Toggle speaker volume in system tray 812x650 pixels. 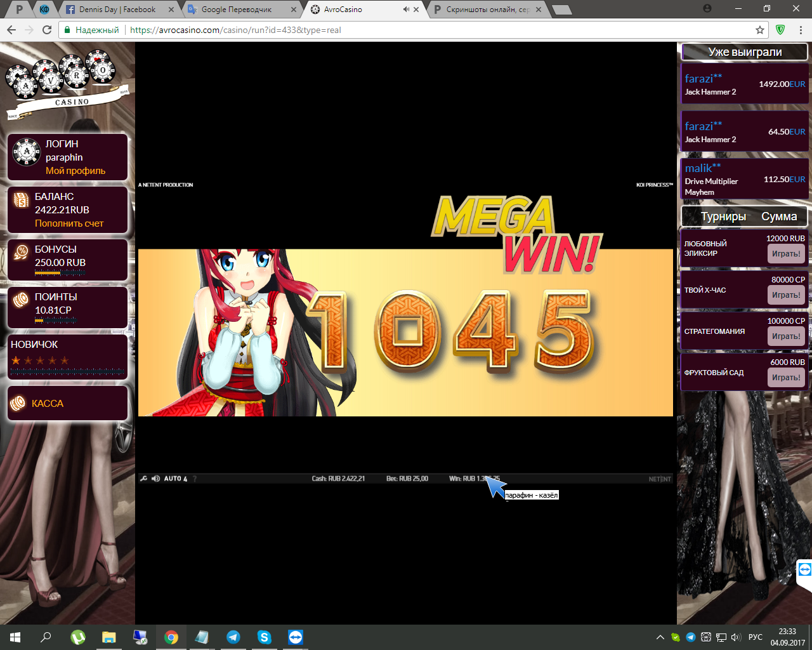[x=735, y=637]
